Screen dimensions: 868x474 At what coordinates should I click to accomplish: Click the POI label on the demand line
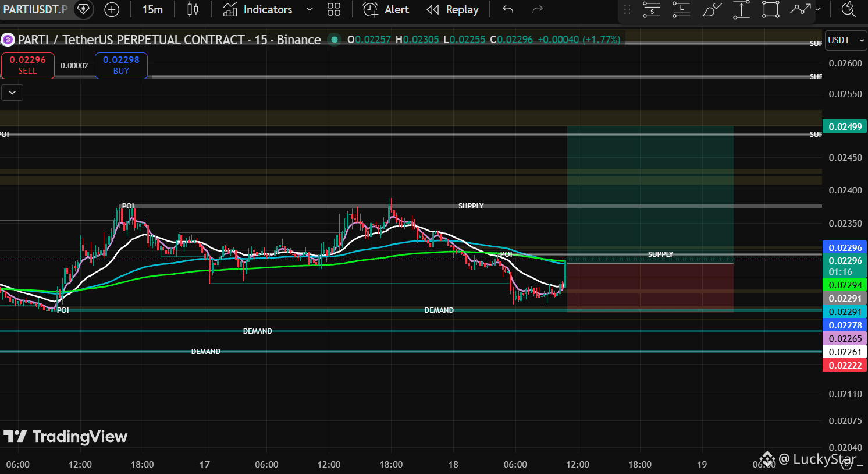pyautogui.click(x=63, y=310)
